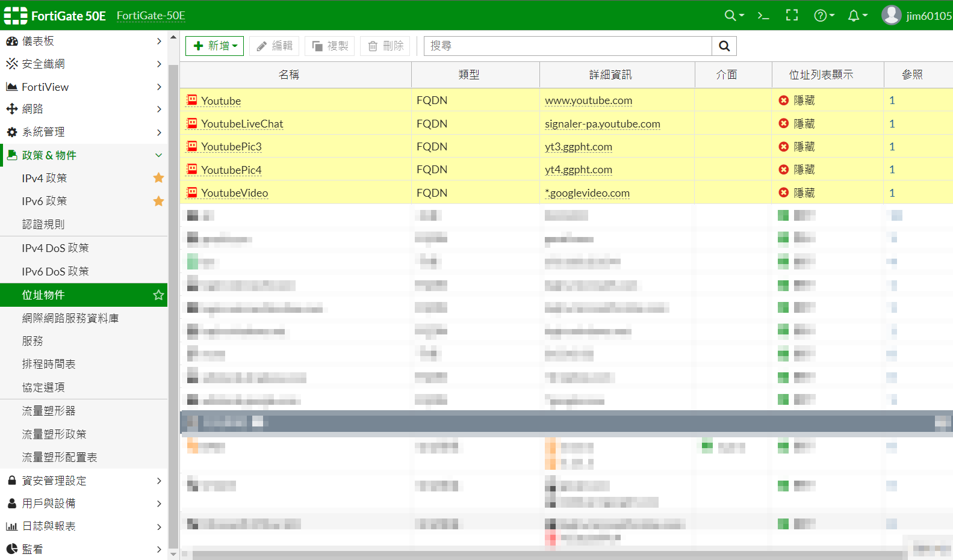Screen dimensions: 953x560
Task: Open the 新增 dropdown button
Action: (214, 46)
